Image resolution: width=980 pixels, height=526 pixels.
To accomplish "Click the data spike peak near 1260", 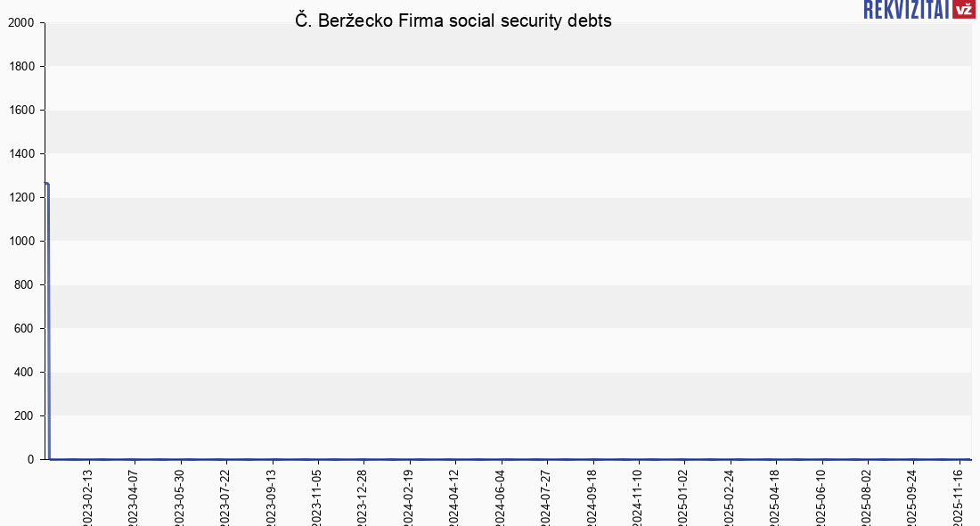I will 46,185.
